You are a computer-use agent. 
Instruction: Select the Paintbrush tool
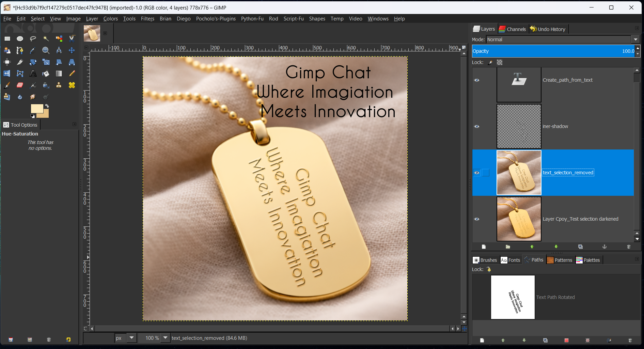[7, 85]
